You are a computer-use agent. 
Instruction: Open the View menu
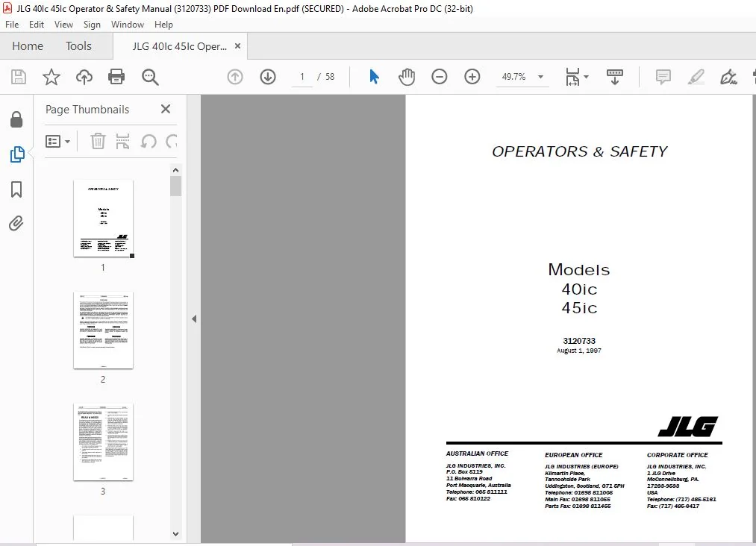[x=63, y=25]
